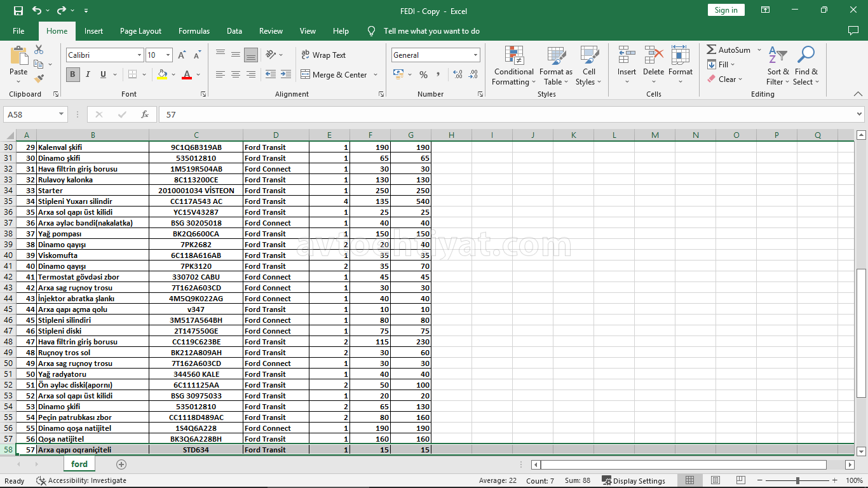The width and height of the screenshot is (868, 488).
Task: Toggle bold formatting
Action: point(72,74)
